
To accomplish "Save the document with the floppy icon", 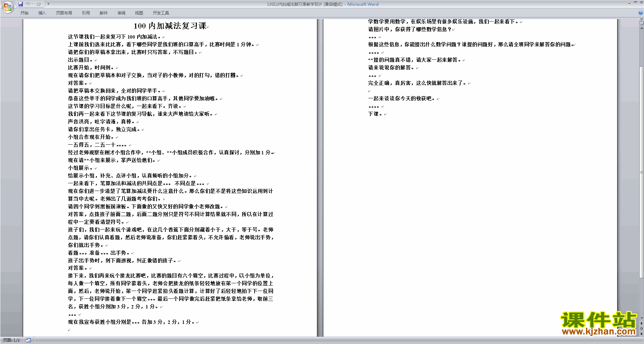I will (x=20, y=4).
